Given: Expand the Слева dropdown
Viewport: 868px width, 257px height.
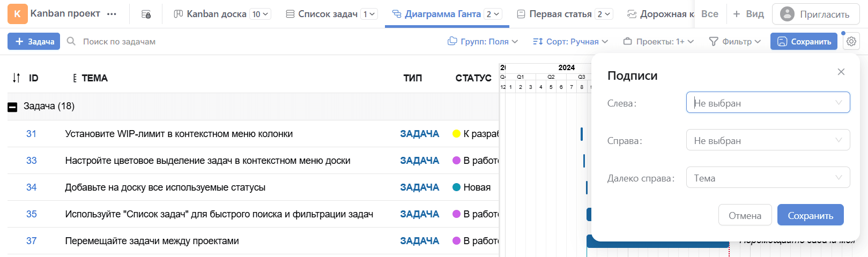Looking at the screenshot, I should pos(768,103).
